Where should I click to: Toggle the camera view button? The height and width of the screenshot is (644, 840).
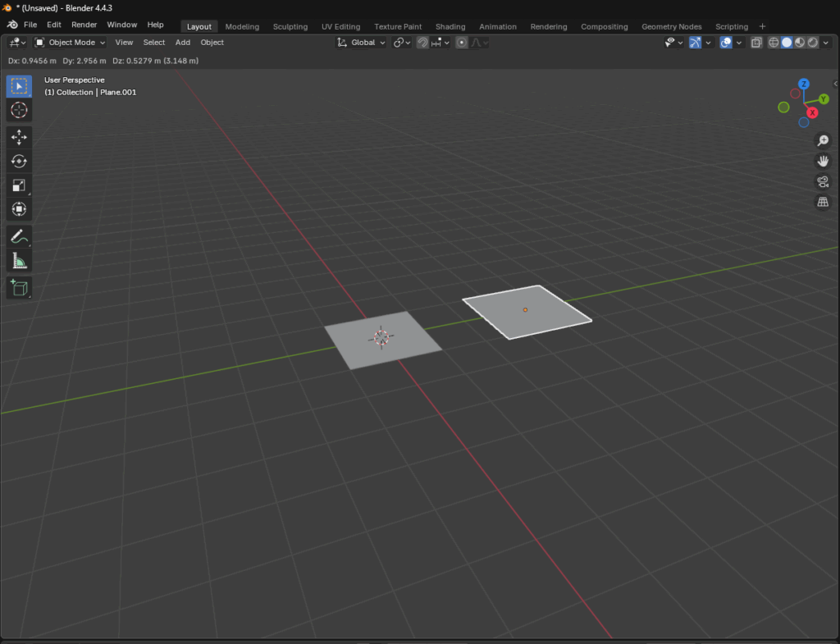click(x=823, y=181)
